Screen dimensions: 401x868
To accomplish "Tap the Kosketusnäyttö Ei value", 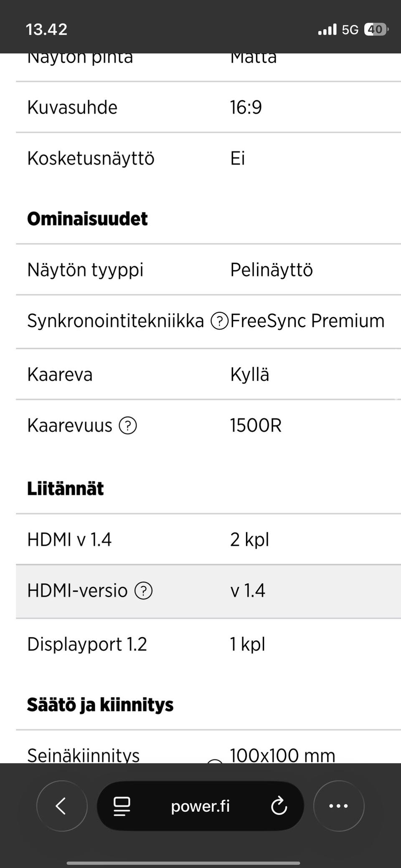I will coord(238,158).
